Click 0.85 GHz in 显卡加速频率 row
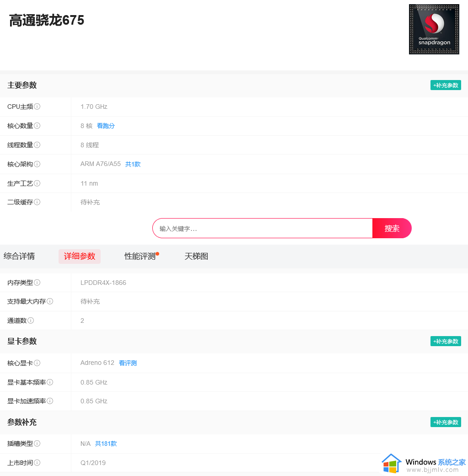This screenshot has height=476, width=468. [94, 401]
